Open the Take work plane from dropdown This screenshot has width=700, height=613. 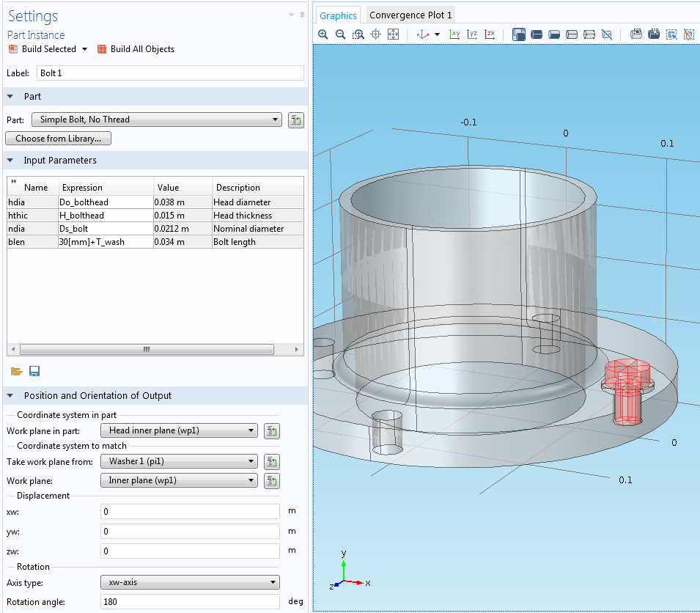pyautogui.click(x=178, y=461)
